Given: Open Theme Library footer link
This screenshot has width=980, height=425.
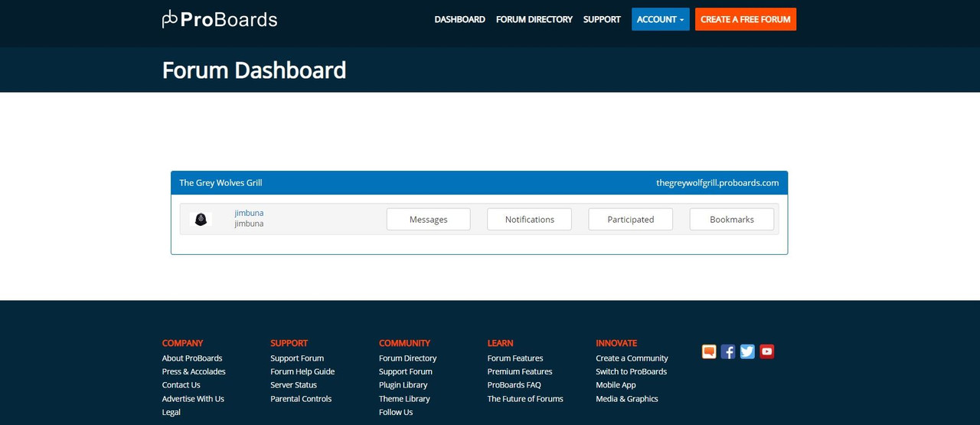Looking at the screenshot, I should click(x=404, y=399).
